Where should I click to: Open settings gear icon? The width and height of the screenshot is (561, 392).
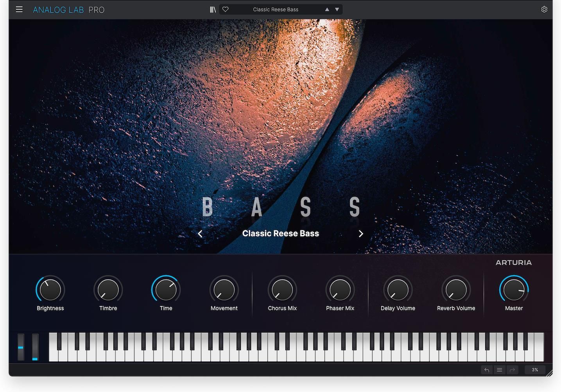pyautogui.click(x=544, y=9)
